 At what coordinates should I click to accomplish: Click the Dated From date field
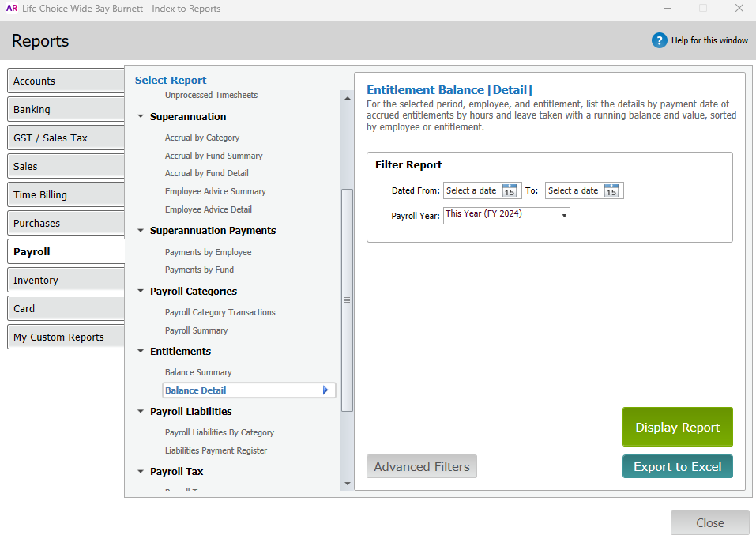click(x=472, y=190)
